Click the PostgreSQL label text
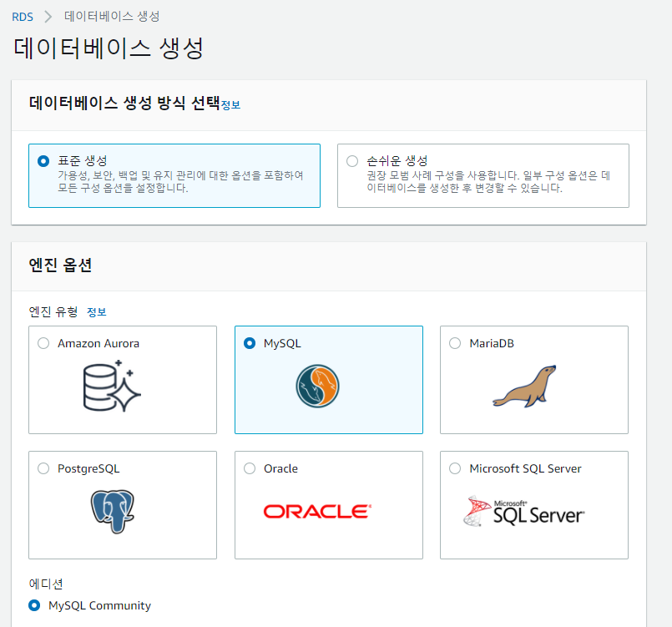The height and width of the screenshot is (627, 672). tap(88, 469)
